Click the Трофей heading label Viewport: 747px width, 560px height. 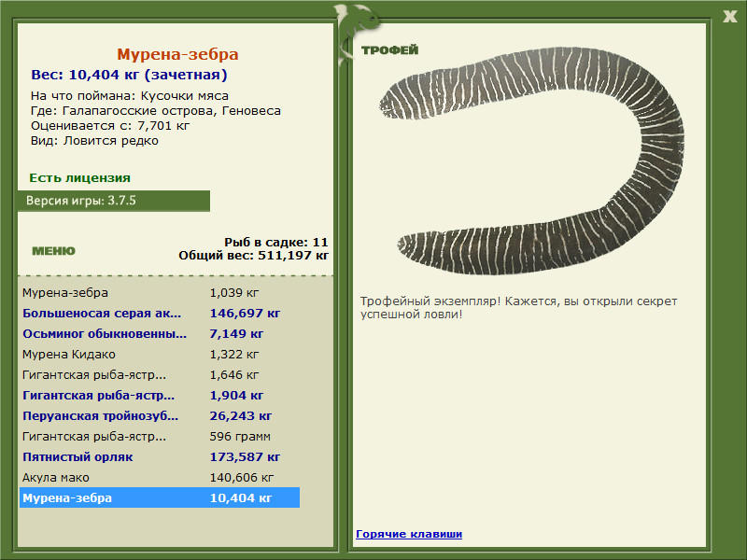pos(389,50)
